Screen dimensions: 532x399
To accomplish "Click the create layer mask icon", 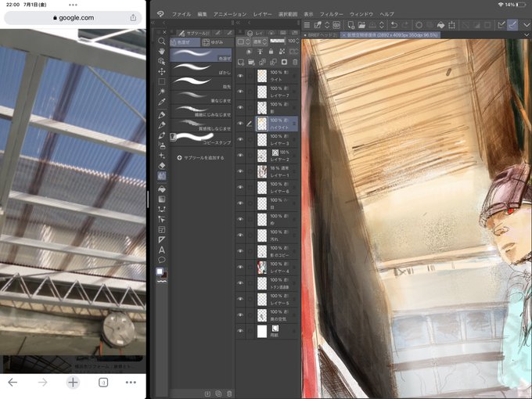I will tap(284, 62).
